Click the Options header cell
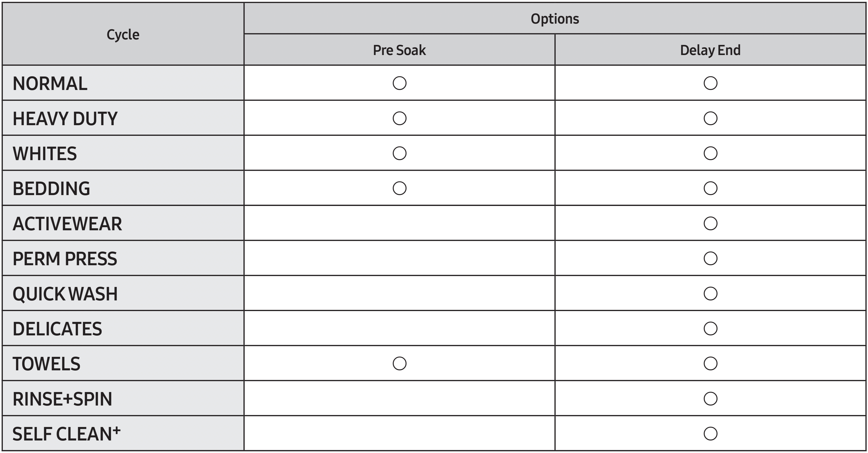Screen dimensions: 868x453 click(x=555, y=19)
